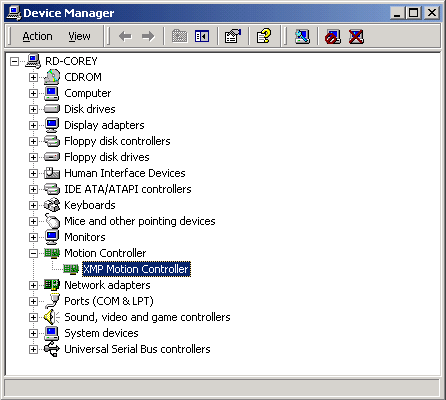Click the Back arrow toolbar icon
446x400 pixels.
[125, 36]
